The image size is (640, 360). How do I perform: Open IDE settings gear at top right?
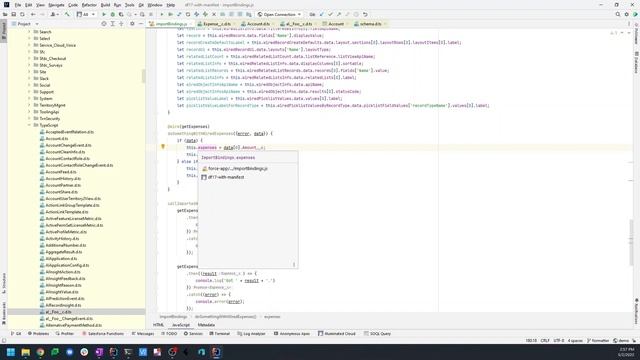tap(627, 14)
